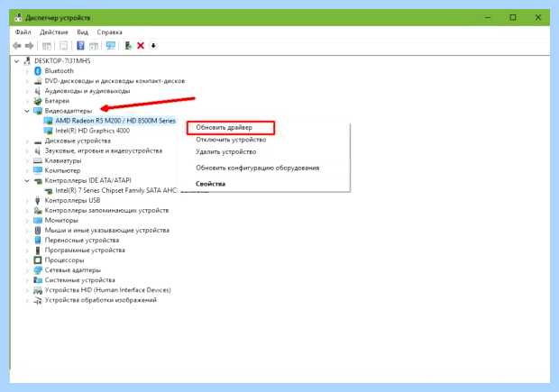
Task: Collapse the Видеоадаптеры category
Action: (27, 111)
